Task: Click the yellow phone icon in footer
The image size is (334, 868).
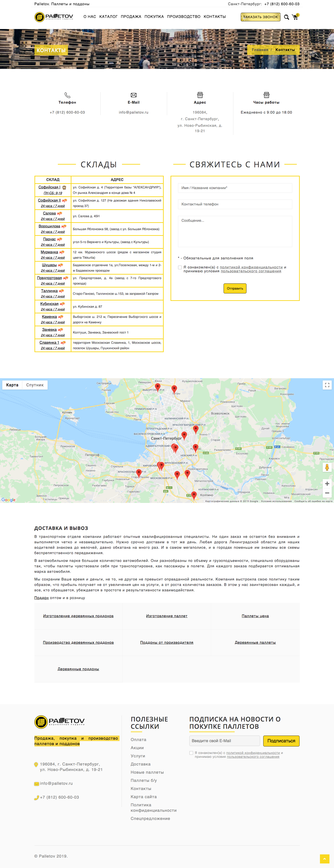Action: point(37,797)
